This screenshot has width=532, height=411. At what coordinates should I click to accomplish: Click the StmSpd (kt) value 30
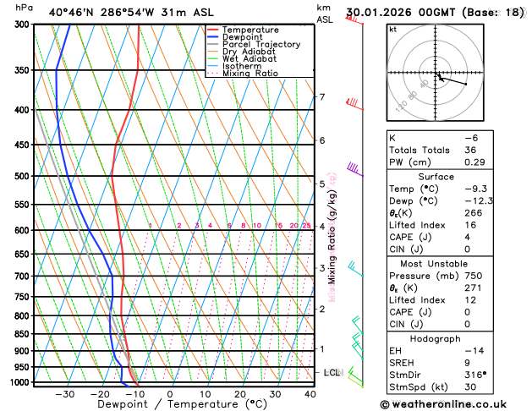(470, 387)
